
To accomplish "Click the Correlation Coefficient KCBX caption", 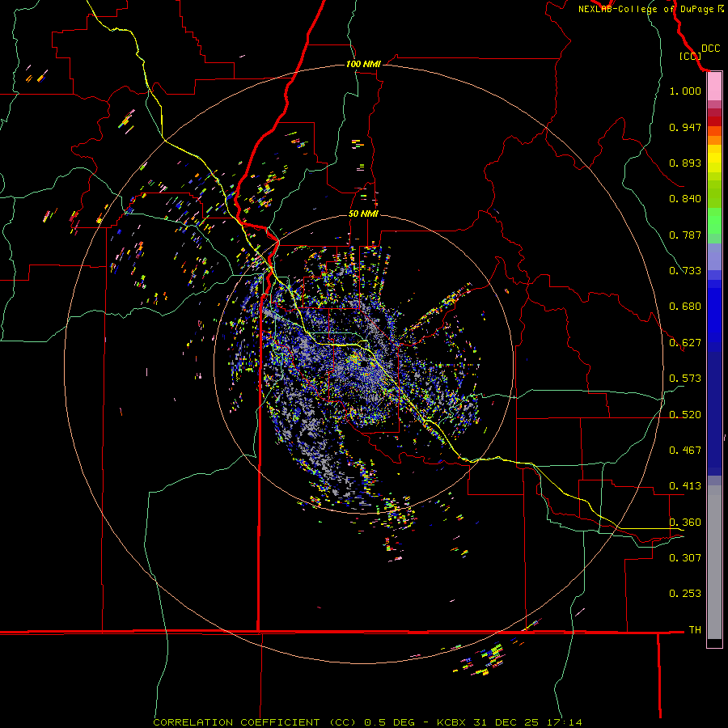I will (x=367, y=722).
